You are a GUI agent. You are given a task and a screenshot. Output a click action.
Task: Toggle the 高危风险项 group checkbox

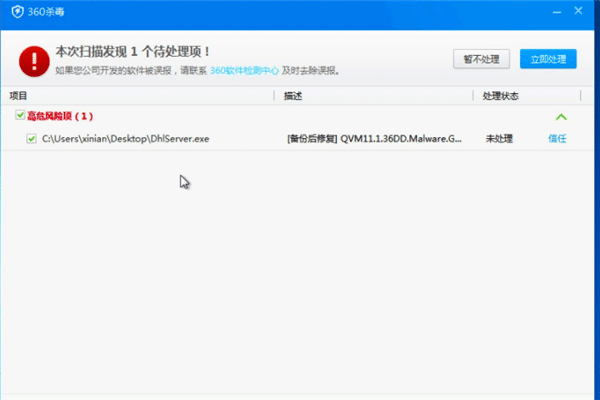20,117
